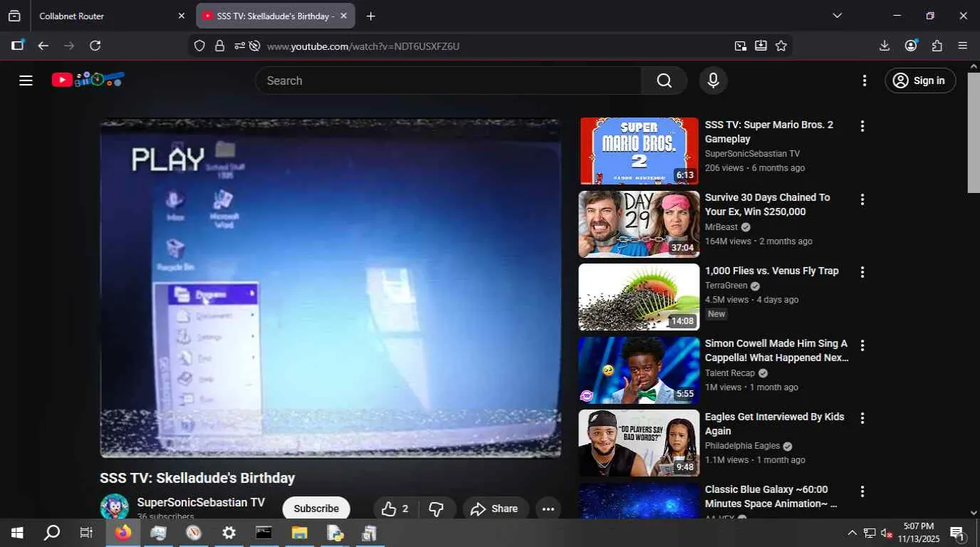
Task: Select the SSS TV Skelladude's Birthday tab
Action: [x=275, y=16]
